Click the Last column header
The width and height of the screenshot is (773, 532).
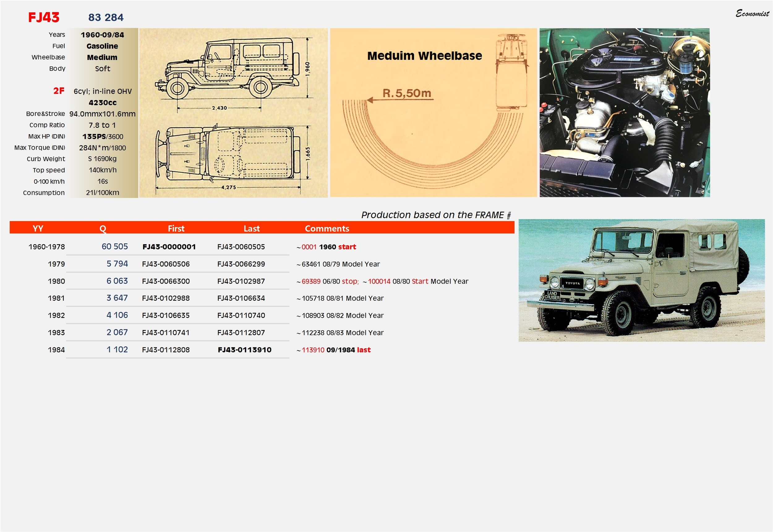pos(252,229)
